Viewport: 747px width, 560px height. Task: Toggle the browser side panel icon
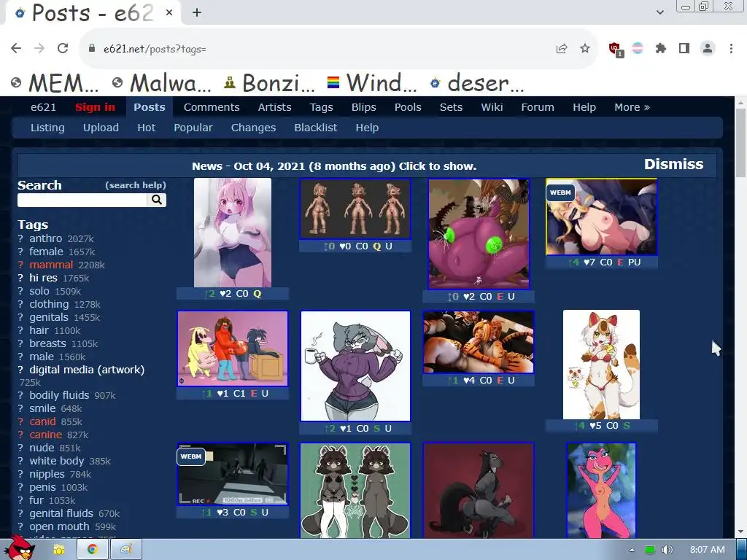coord(684,48)
